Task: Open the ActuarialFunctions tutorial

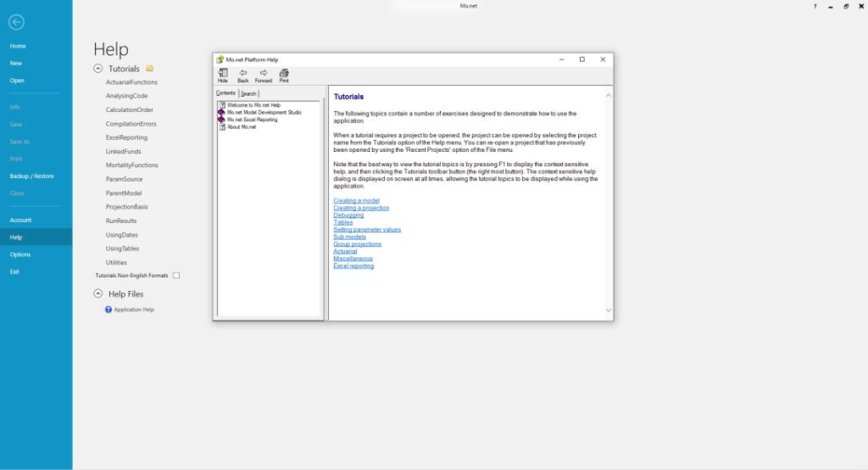Action: point(131,82)
